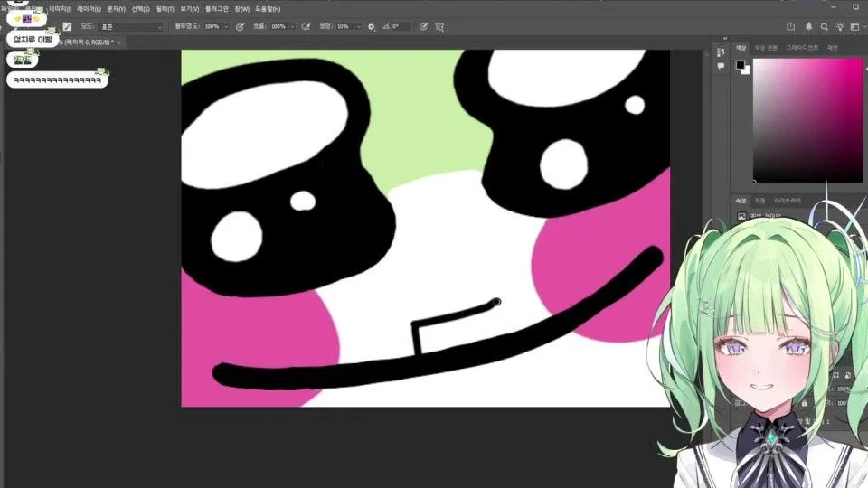Click the brush angle 0° field
Screen dimensions: 868x488
pos(401,26)
